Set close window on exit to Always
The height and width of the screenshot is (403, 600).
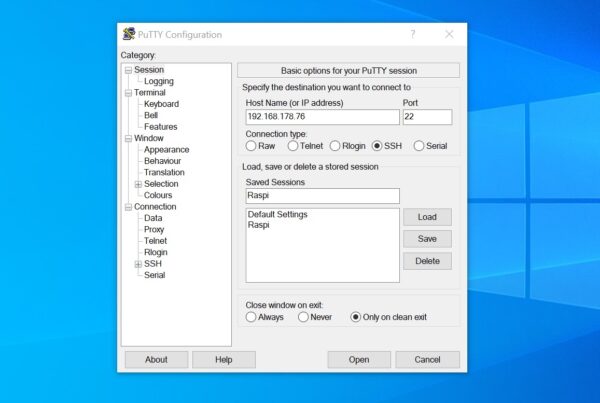pyautogui.click(x=251, y=317)
